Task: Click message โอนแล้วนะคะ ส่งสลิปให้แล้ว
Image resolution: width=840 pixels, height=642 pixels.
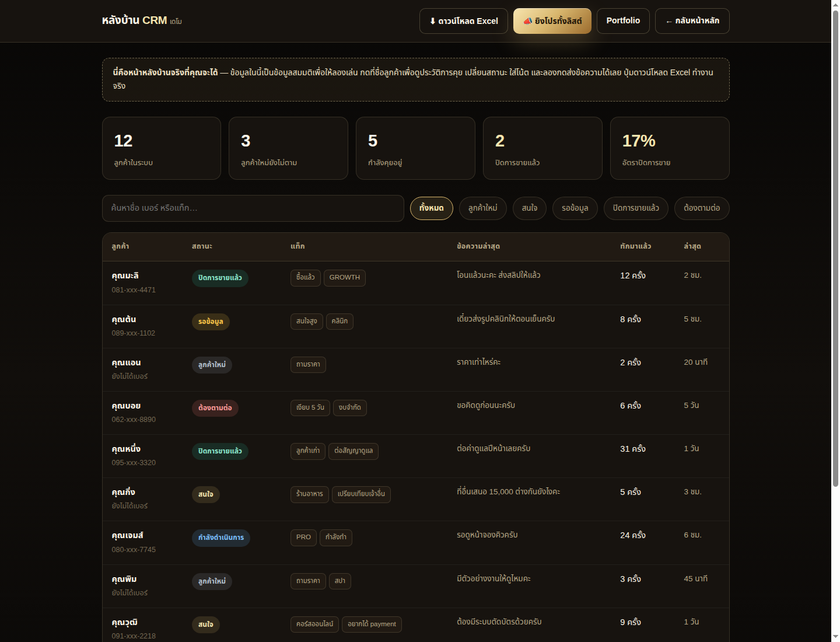Action: tap(499, 275)
